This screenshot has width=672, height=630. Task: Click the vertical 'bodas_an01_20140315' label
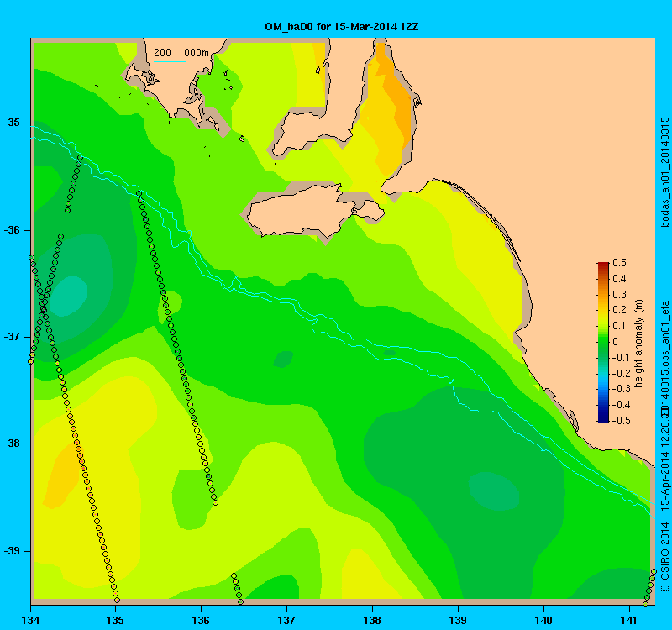pyautogui.click(x=664, y=172)
